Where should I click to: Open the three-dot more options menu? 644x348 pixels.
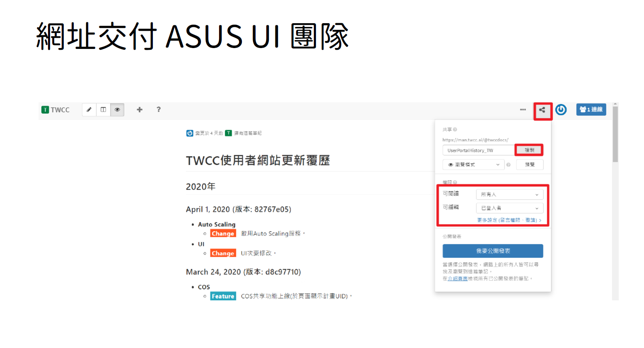[523, 110]
